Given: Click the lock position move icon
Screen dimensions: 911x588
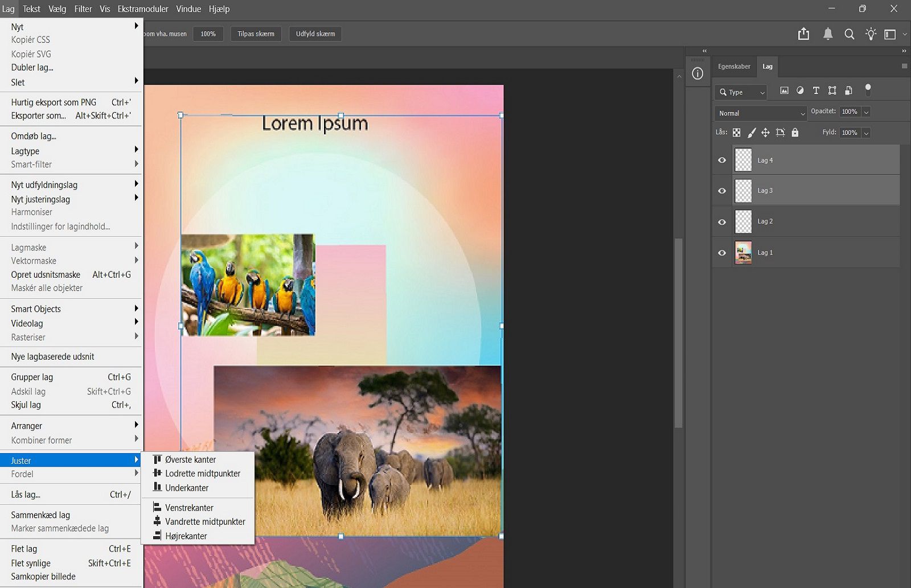Looking at the screenshot, I should [765, 133].
